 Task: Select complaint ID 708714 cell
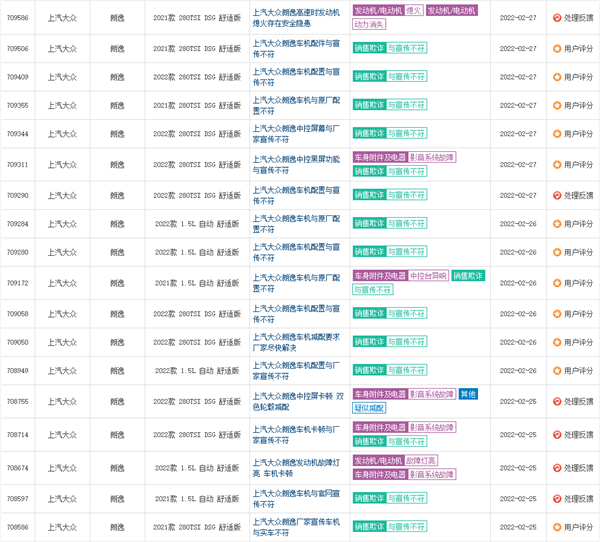(x=18, y=435)
